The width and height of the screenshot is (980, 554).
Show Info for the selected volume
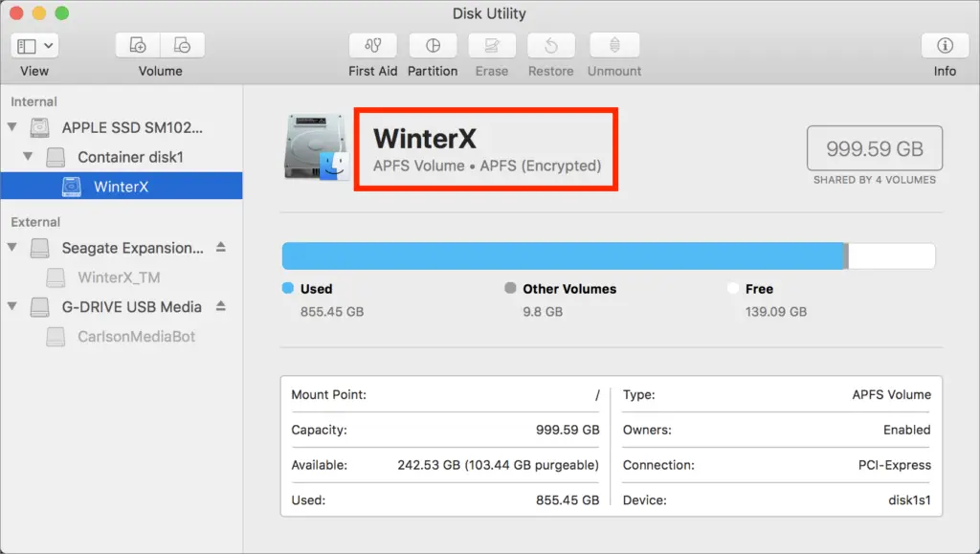(944, 45)
